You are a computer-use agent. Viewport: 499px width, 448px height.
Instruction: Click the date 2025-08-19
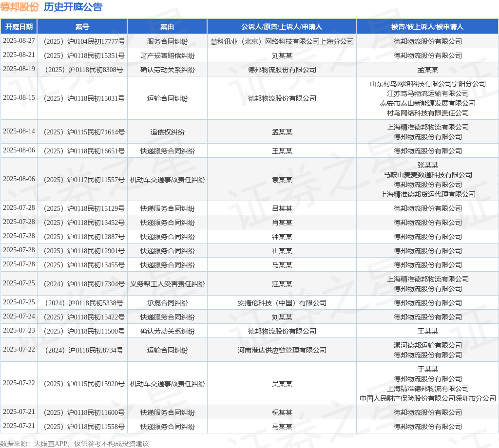coord(19,69)
